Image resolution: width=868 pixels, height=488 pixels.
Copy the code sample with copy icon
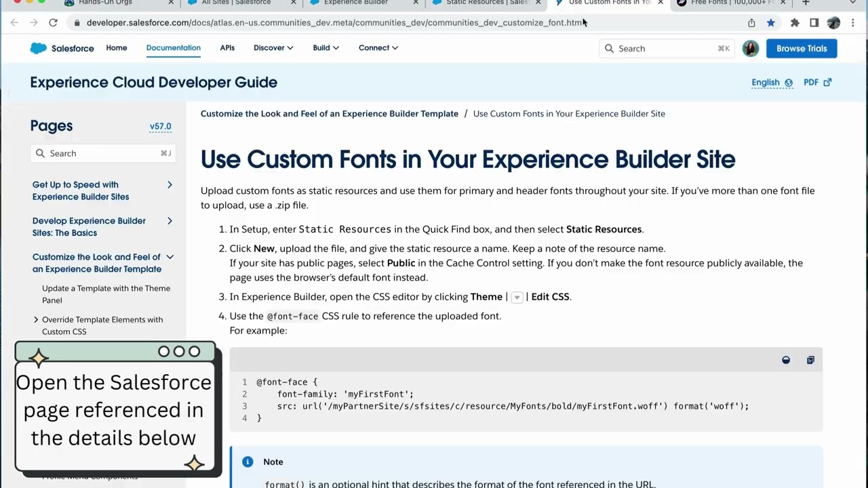point(810,360)
